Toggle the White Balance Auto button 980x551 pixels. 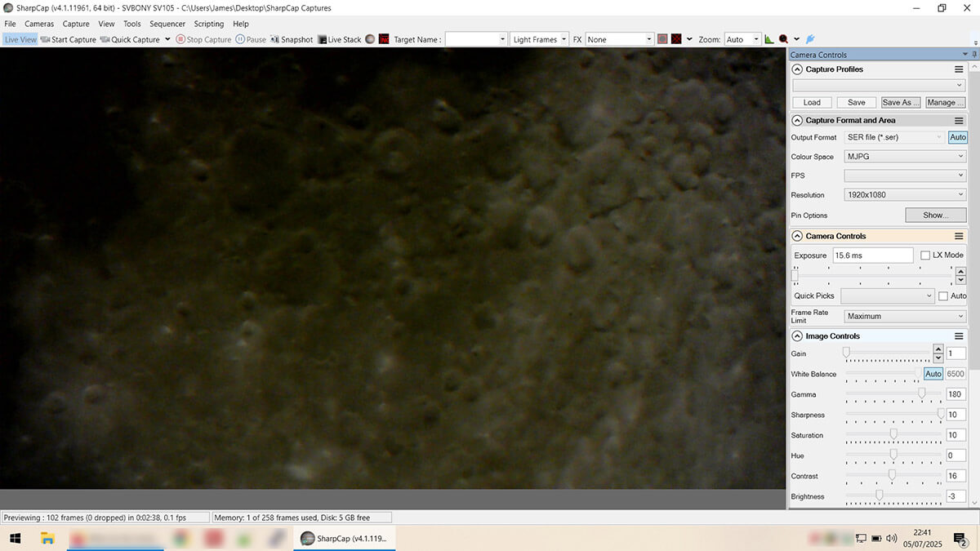coord(933,374)
